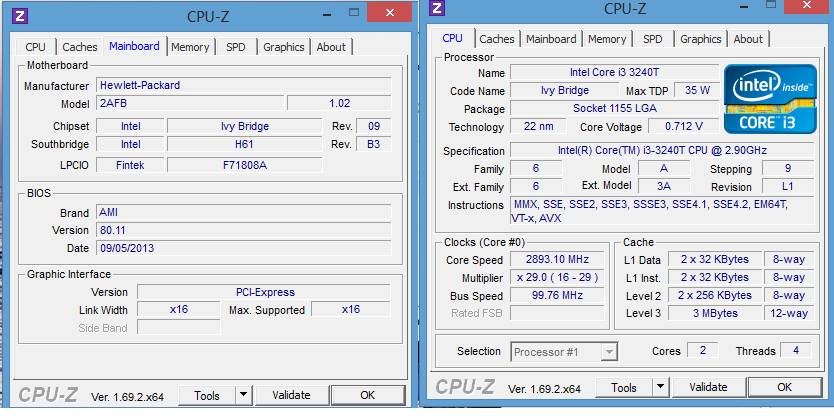The image size is (834, 416).
Task: Click the Threads count field
Action: pyautogui.click(x=796, y=351)
